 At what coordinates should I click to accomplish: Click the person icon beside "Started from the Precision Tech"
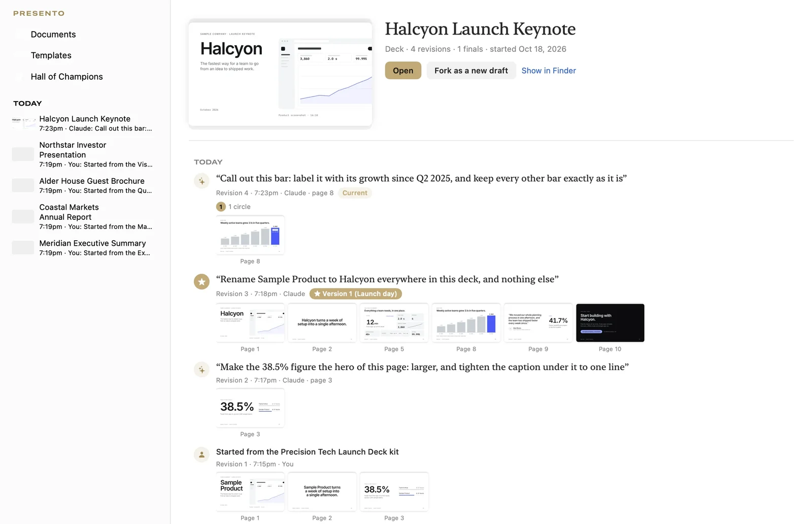click(x=201, y=454)
